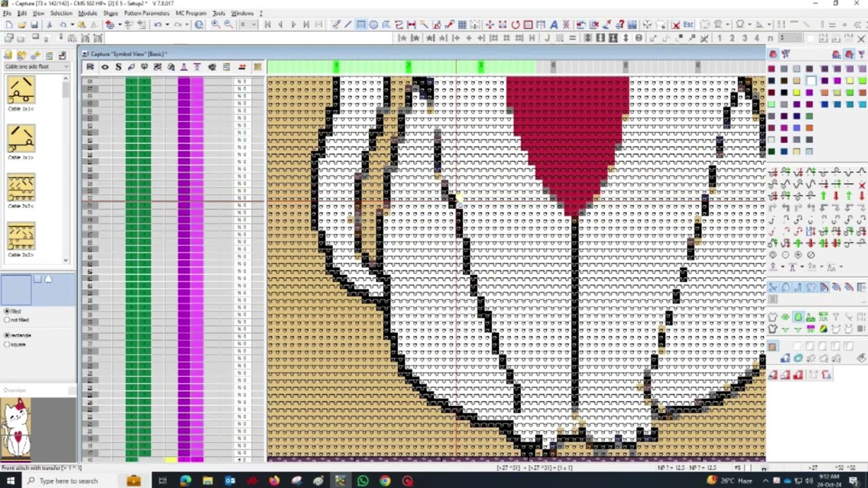Select the text 'A' tool

553,24
